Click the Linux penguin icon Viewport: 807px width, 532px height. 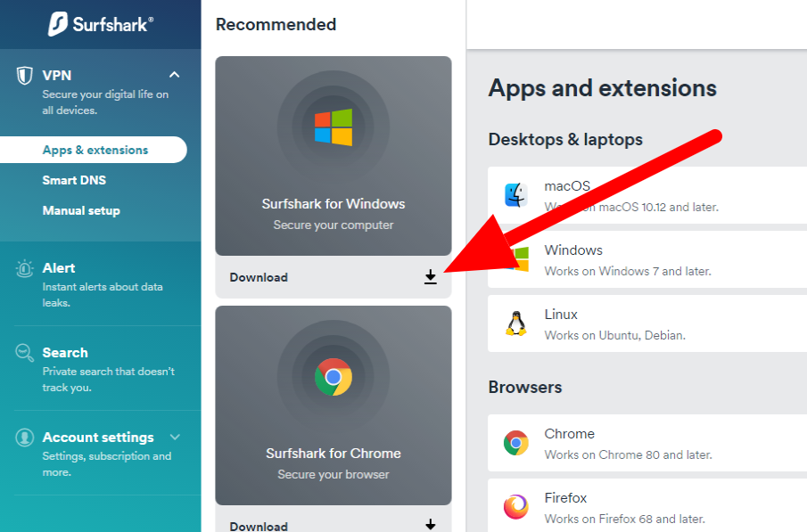(x=516, y=323)
